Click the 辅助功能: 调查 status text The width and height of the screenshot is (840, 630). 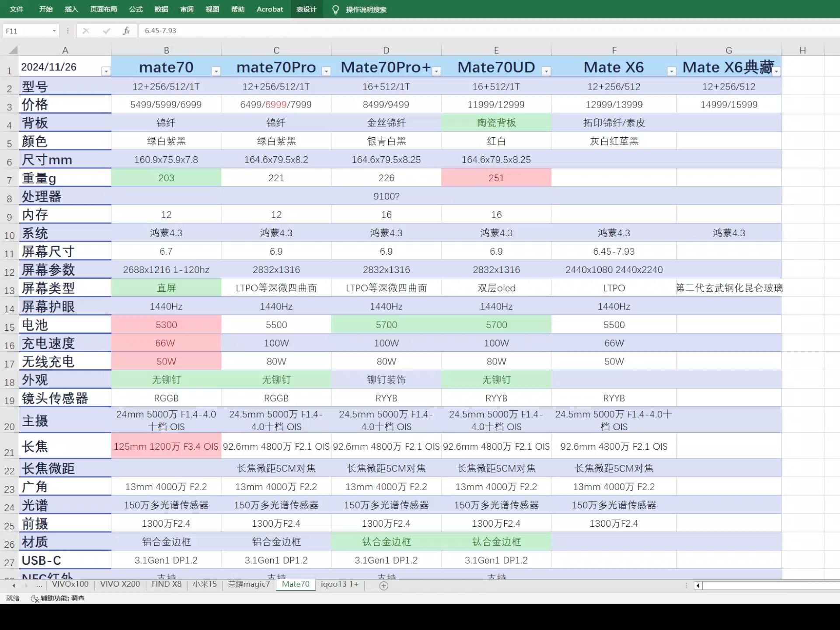(x=63, y=598)
